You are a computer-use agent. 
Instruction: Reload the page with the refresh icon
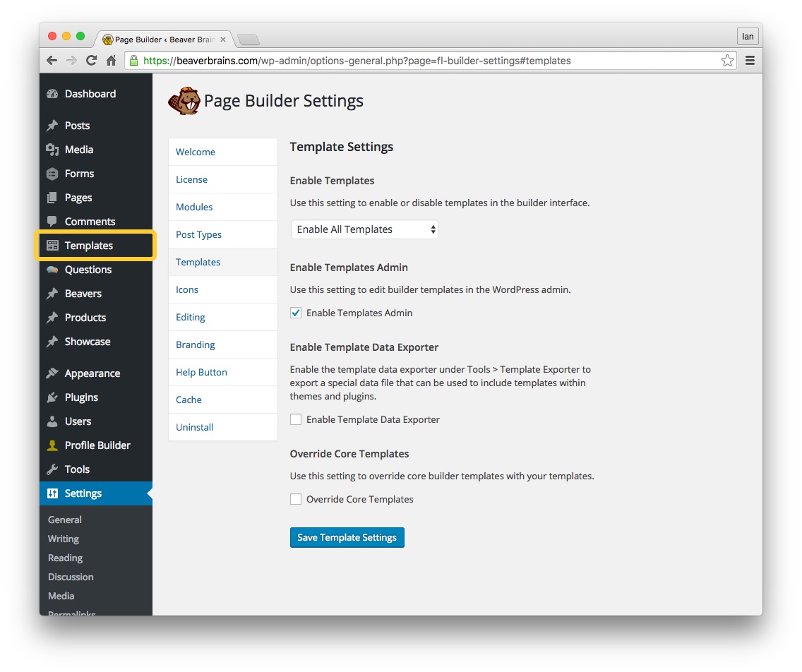92,60
